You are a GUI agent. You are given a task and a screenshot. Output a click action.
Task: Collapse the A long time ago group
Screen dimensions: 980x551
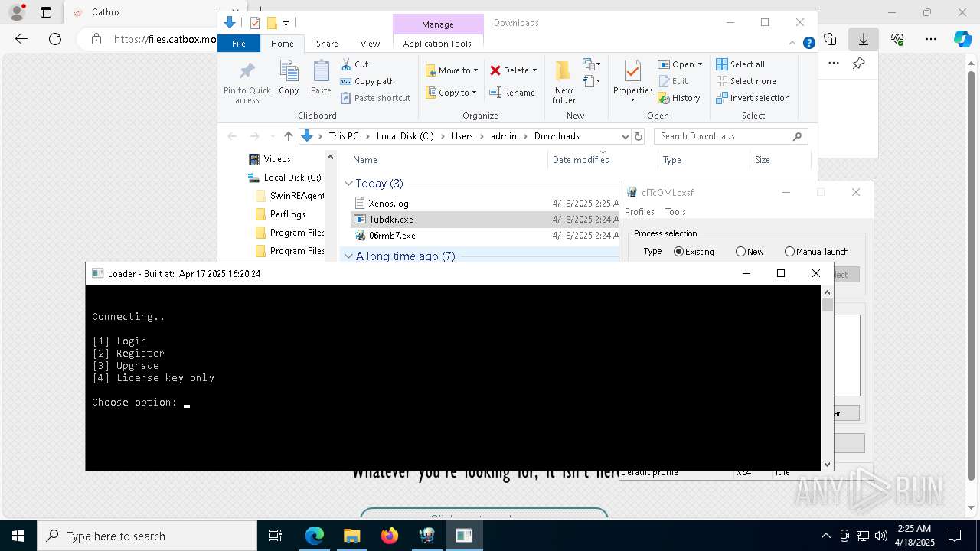[348, 256]
